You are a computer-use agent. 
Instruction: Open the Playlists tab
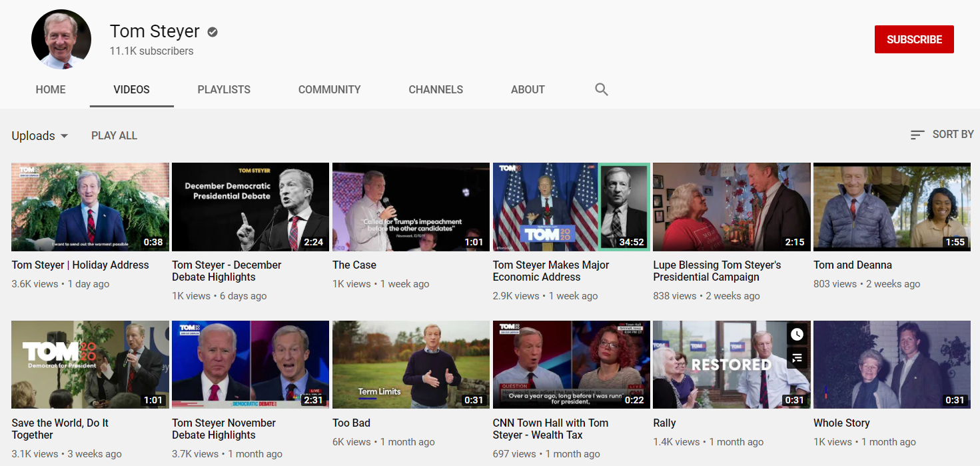[x=224, y=89]
